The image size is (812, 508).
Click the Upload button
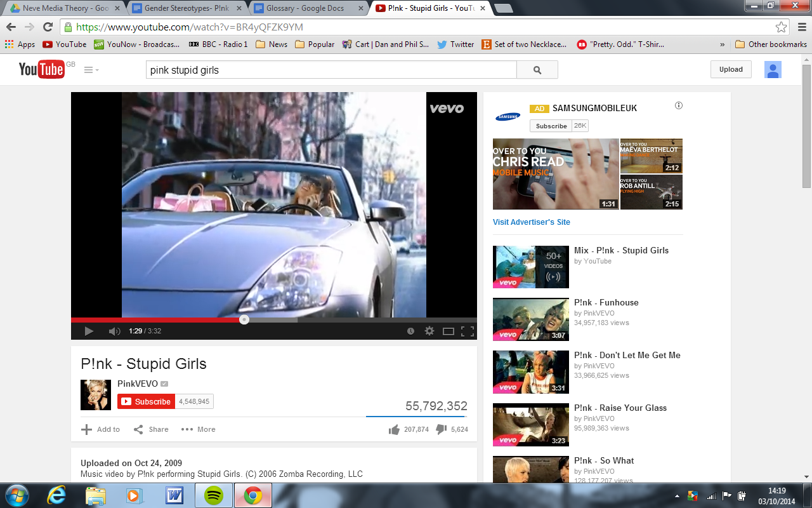click(731, 69)
